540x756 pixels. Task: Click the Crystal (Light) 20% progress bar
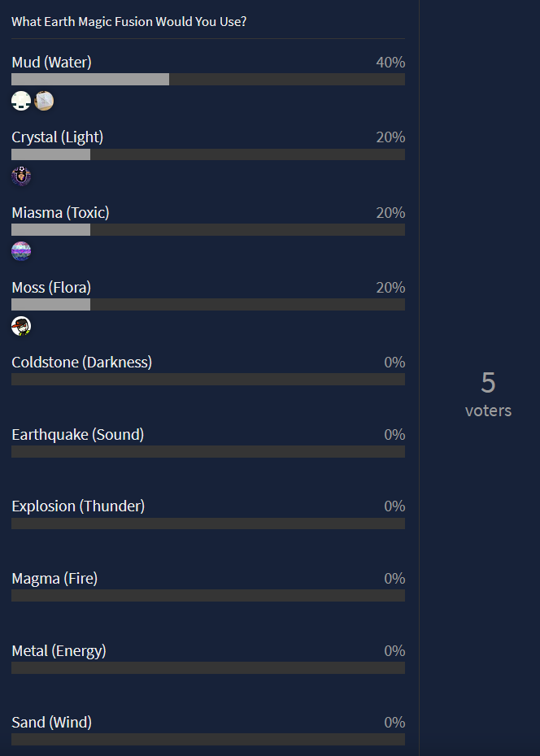(208, 154)
